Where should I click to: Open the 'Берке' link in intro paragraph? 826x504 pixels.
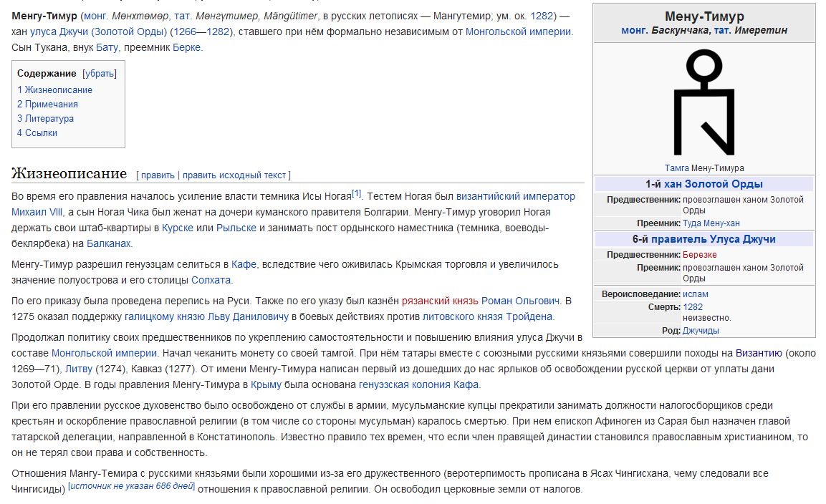(x=187, y=48)
